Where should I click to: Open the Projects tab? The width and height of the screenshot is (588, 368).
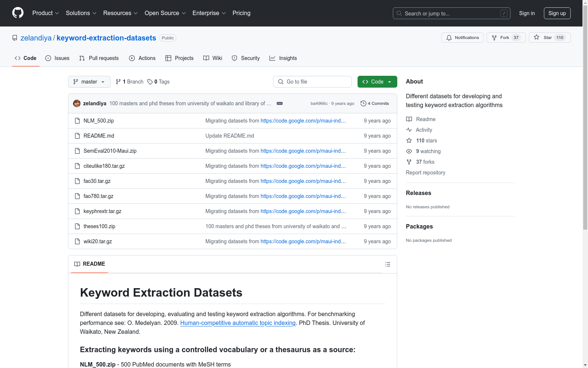point(179,58)
